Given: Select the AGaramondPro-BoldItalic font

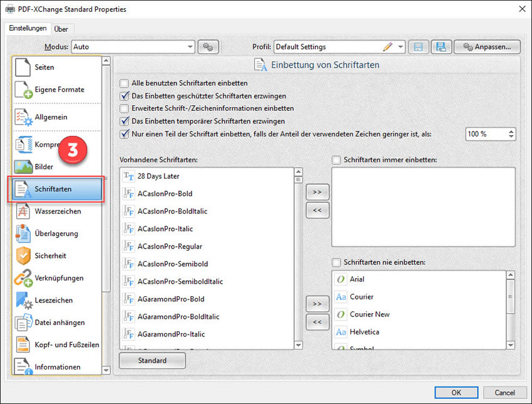Looking at the screenshot, I should tap(207, 317).
